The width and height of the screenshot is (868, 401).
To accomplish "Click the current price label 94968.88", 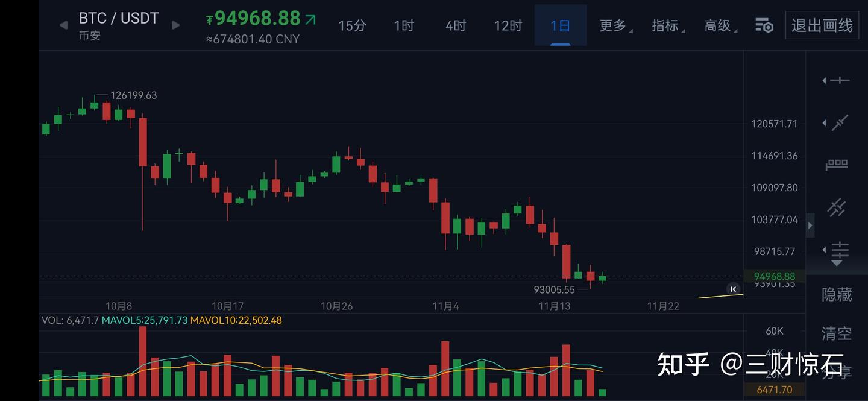I will point(775,276).
